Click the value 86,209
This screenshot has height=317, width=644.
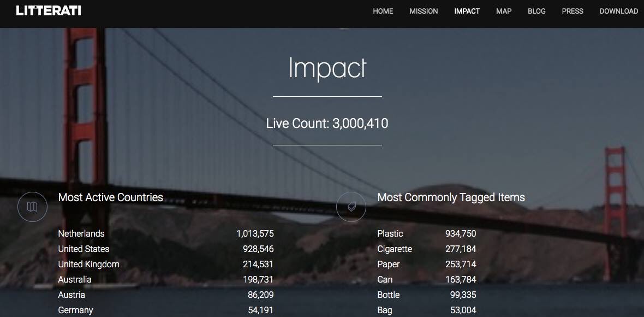pyautogui.click(x=261, y=295)
